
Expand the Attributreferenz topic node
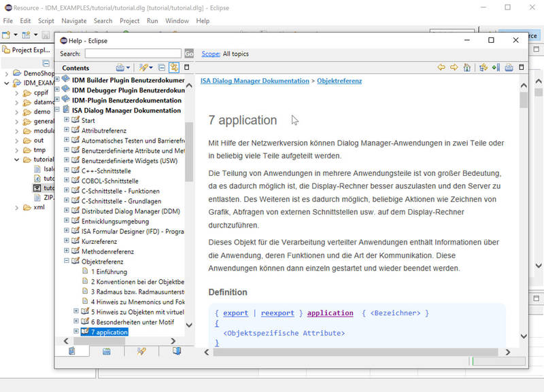click(66, 130)
